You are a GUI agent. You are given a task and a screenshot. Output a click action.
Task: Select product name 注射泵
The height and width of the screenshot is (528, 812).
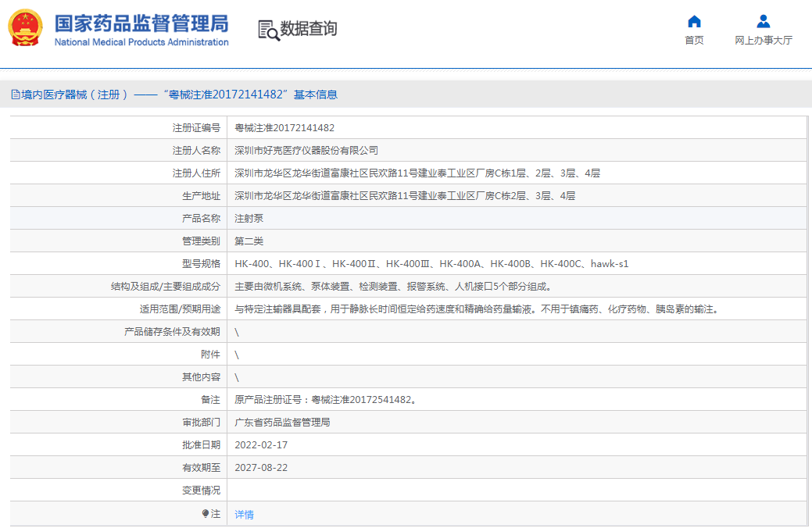point(249,219)
